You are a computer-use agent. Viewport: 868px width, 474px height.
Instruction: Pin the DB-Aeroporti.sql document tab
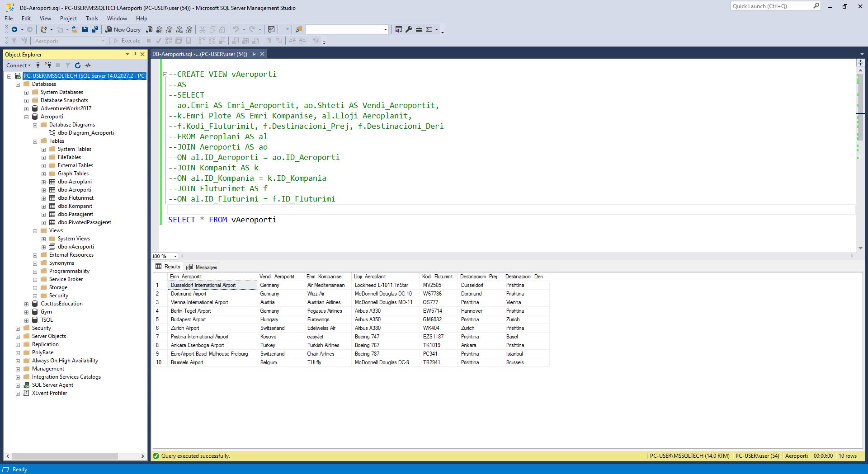[x=254, y=54]
